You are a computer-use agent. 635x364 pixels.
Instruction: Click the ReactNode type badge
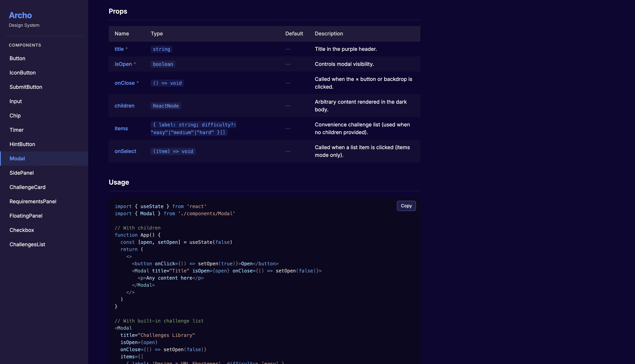coord(166,106)
